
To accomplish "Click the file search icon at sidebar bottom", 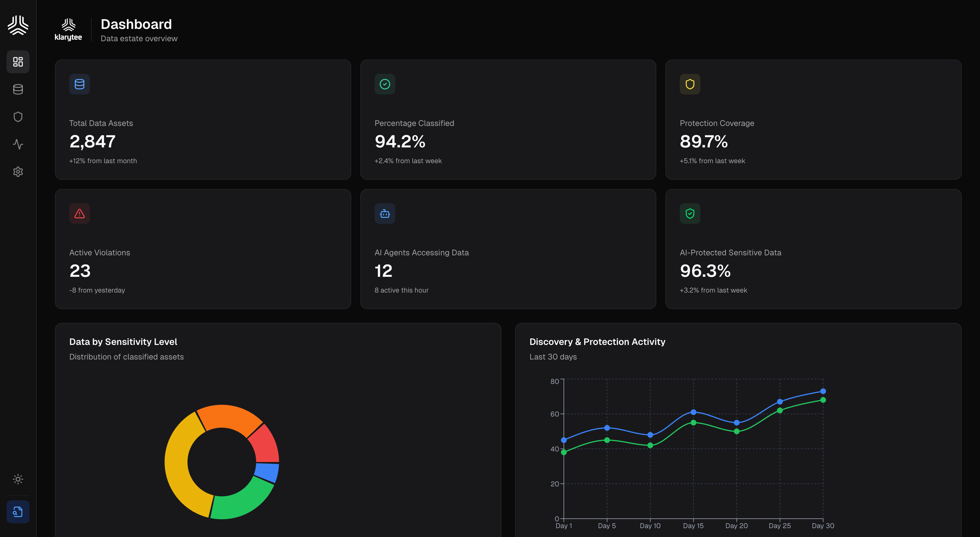I will click(18, 512).
